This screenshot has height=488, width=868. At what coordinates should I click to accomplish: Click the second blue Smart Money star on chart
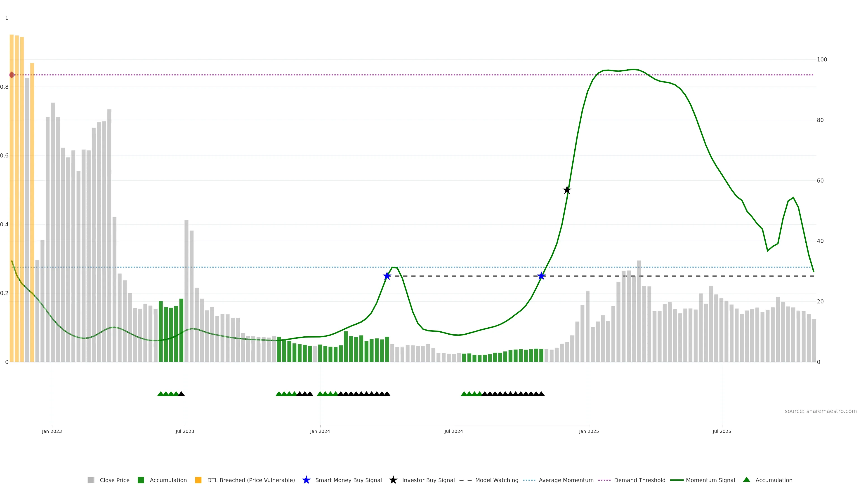click(541, 276)
